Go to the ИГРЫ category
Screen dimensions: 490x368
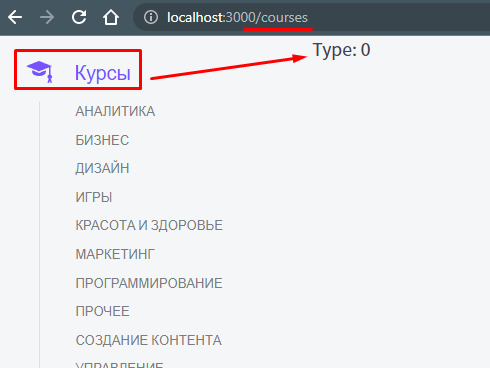[94, 197]
